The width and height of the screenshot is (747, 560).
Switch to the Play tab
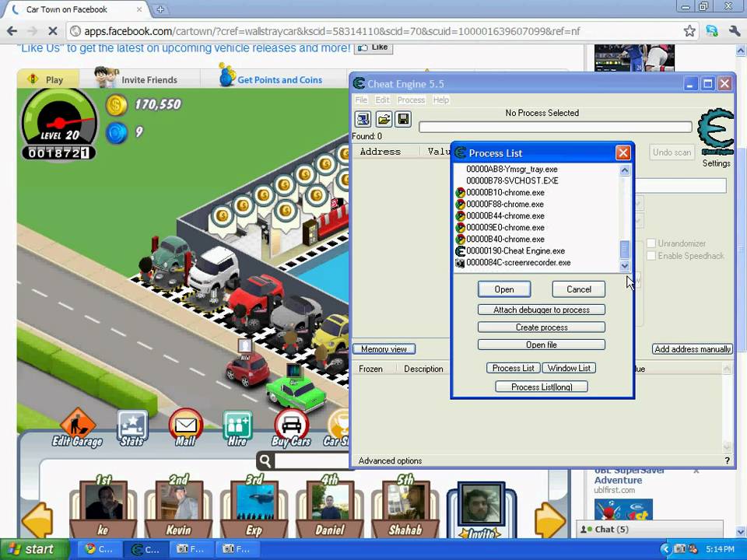[47, 79]
